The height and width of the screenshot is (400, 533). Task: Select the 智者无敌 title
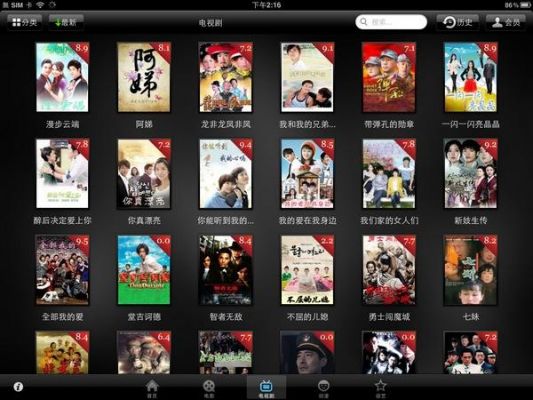click(x=226, y=317)
